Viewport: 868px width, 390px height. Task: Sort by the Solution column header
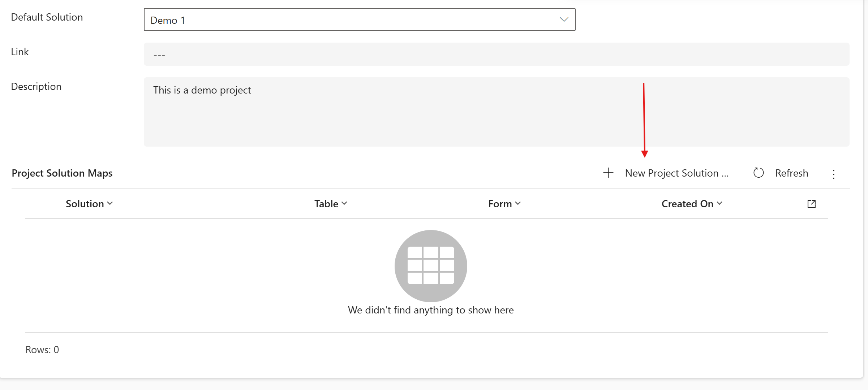pos(85,204)
